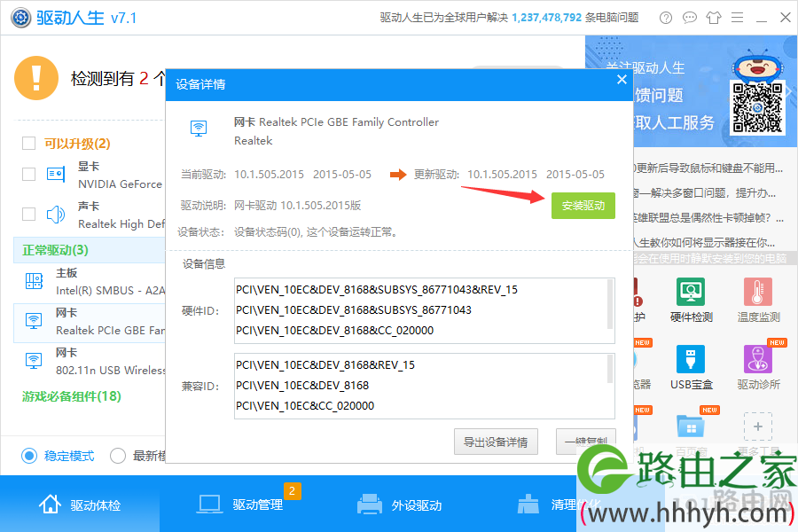798x532 pixels.
Task: Click the 硬件ID list scrollbar
Action: tap(610, 304)
